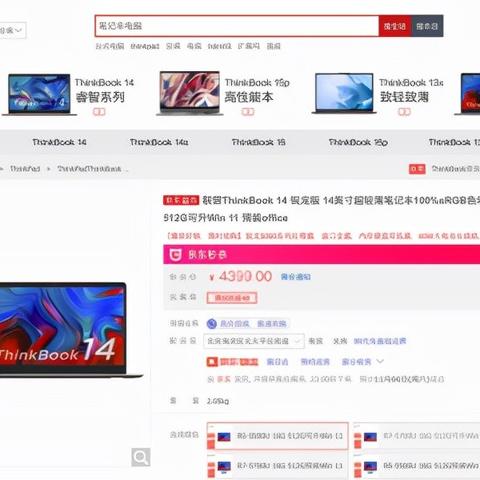This screenshot has height=480, width=480.
Task: Click the red icon under ThinkBook 15p promo
Action: (248, 112)
